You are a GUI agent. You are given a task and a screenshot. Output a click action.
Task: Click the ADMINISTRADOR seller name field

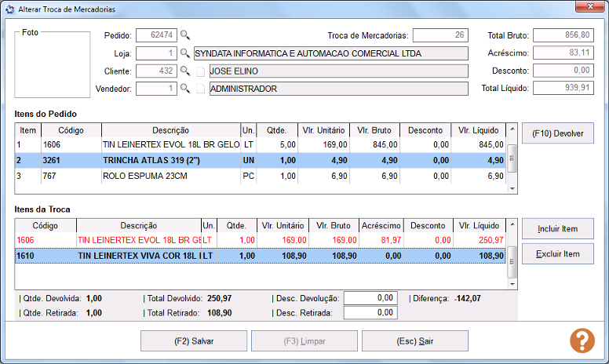click(339, 89)
